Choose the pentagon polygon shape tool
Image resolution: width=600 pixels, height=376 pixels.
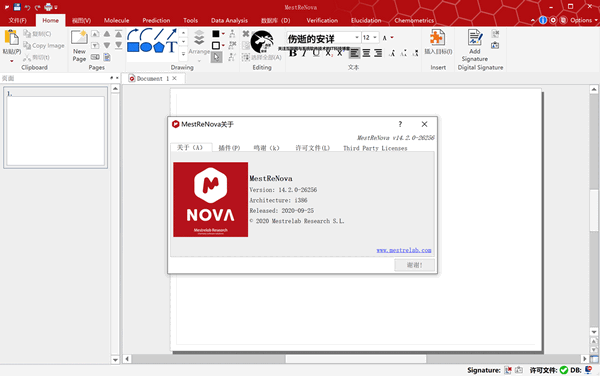pos(159,47)
